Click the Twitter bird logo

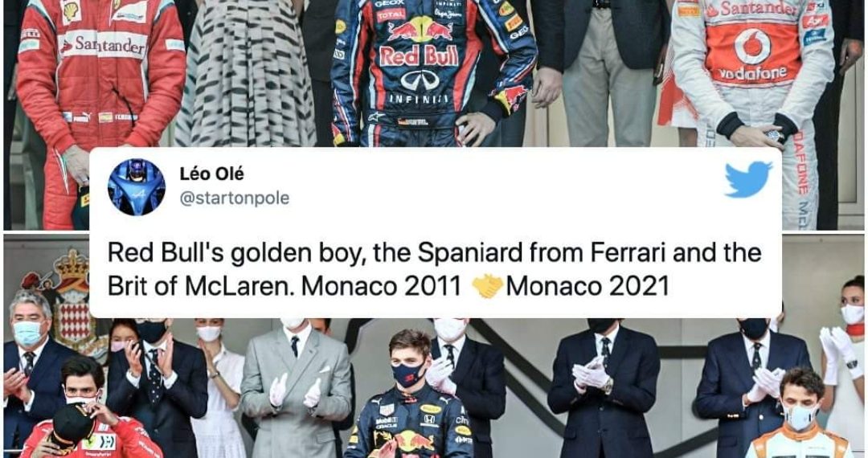click(x=747, y=178)
